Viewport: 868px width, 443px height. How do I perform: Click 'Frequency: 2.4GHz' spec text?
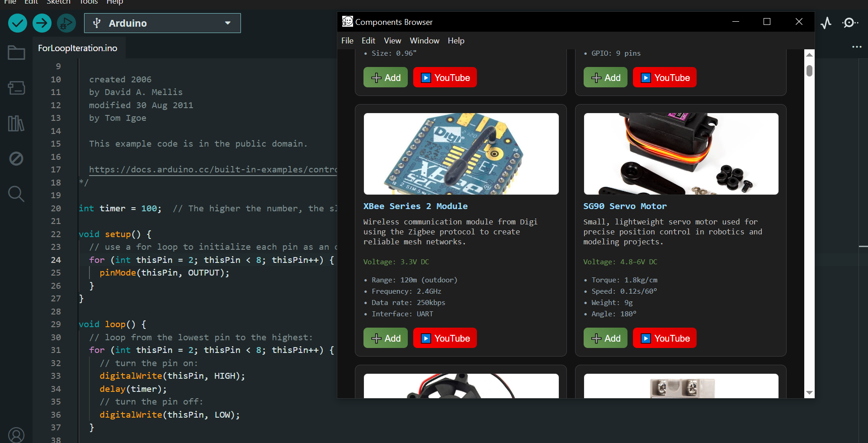406,291
